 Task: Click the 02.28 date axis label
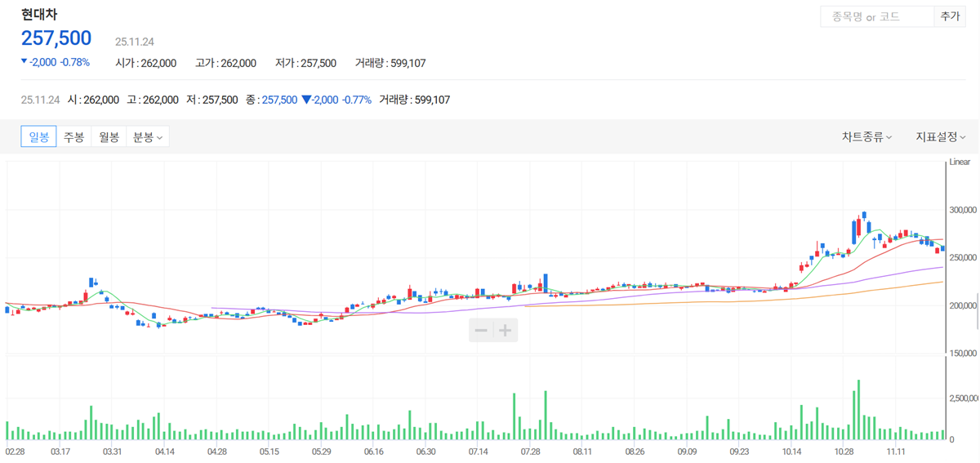pyautogui.click(x=16, y=452)
